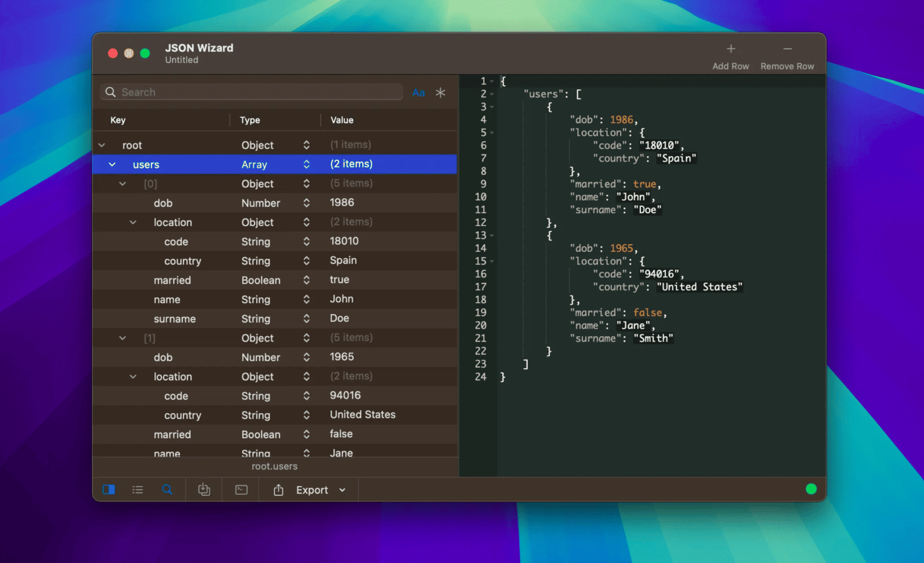Toggle the asterisk wildcard search option

440,92
